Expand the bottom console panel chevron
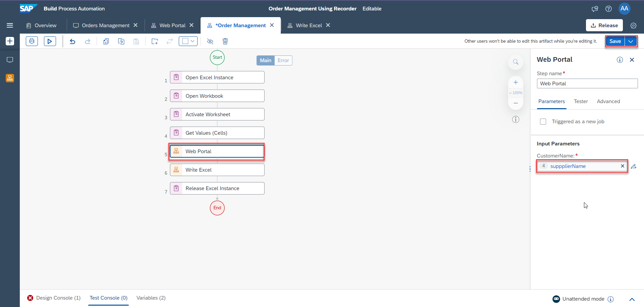644x307 pixels. (632, 299)
